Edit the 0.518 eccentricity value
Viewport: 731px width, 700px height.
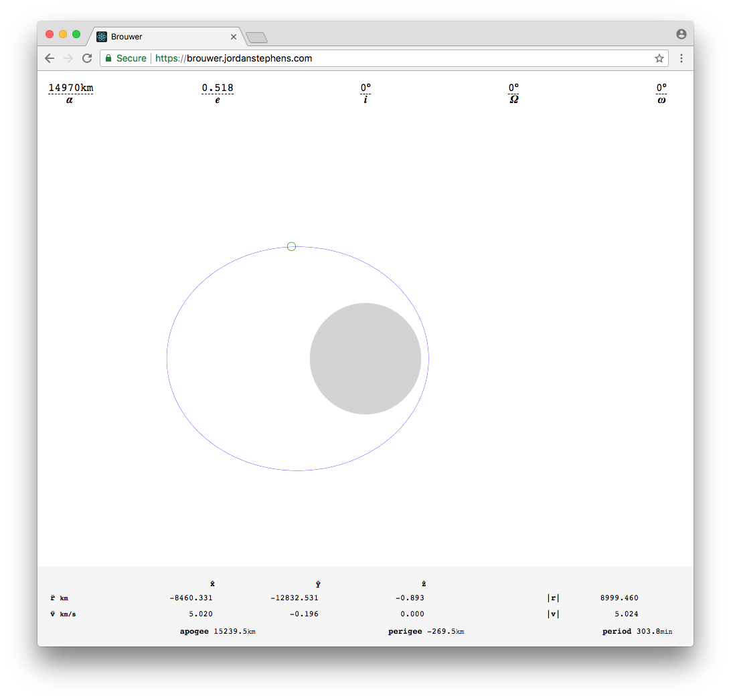pos(218,88)
